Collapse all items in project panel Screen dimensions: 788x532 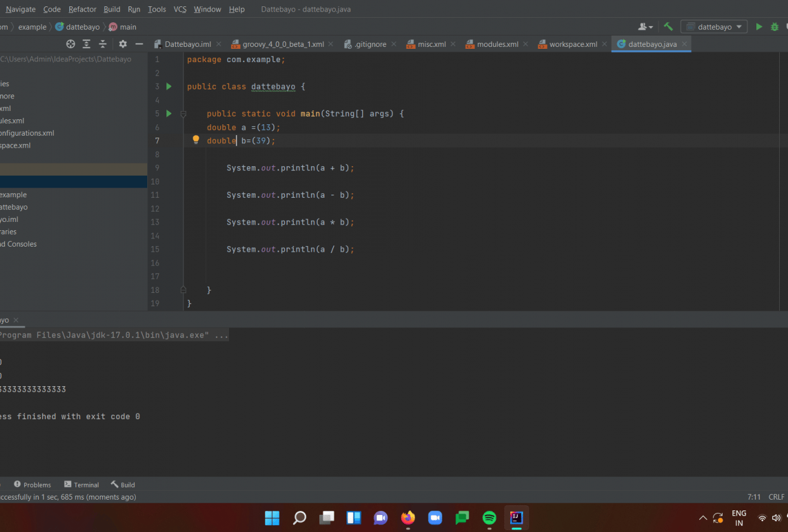click(x=102, y=44)
